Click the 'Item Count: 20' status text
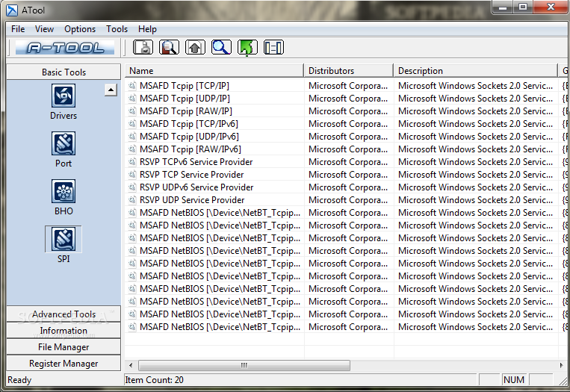The height and width of the screenshot is (392, 570). tap(154, 380)
